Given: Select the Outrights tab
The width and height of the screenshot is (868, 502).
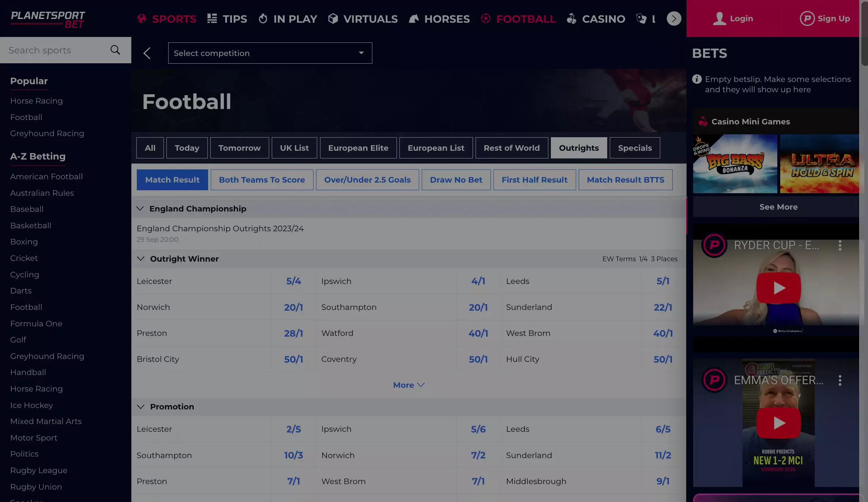Looking at the screenshot, I should point(579,148).
